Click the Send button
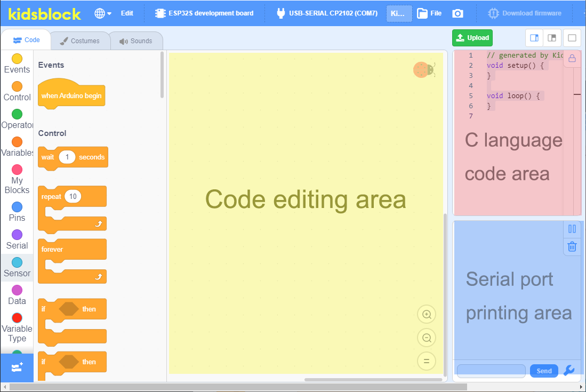This screenshot has width=586, height=392. pos(544,371)
